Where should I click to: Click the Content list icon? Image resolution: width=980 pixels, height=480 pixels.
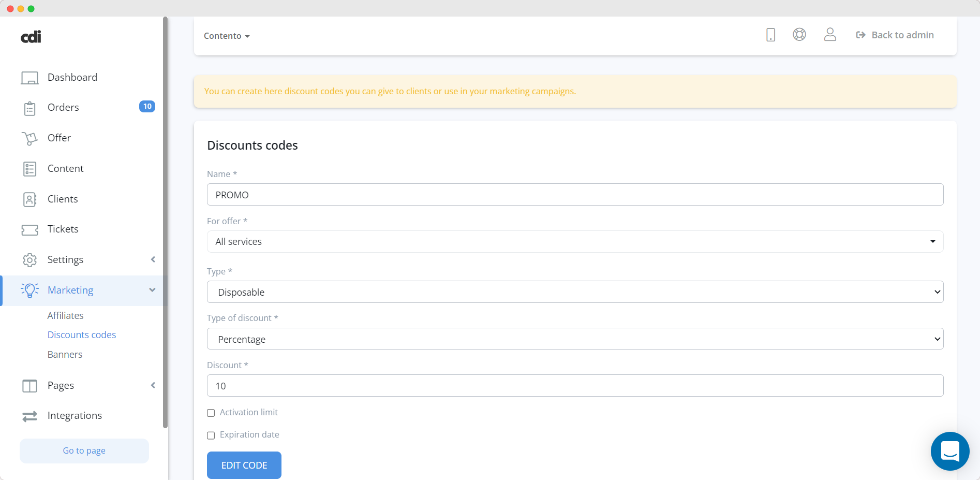[x=29, y=169]
